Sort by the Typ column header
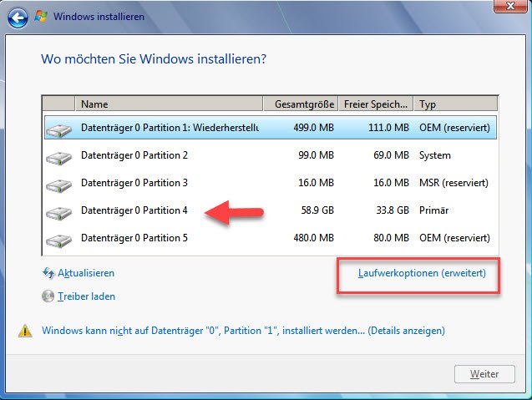This screenshot has height=400, width=532. (456, 104)
